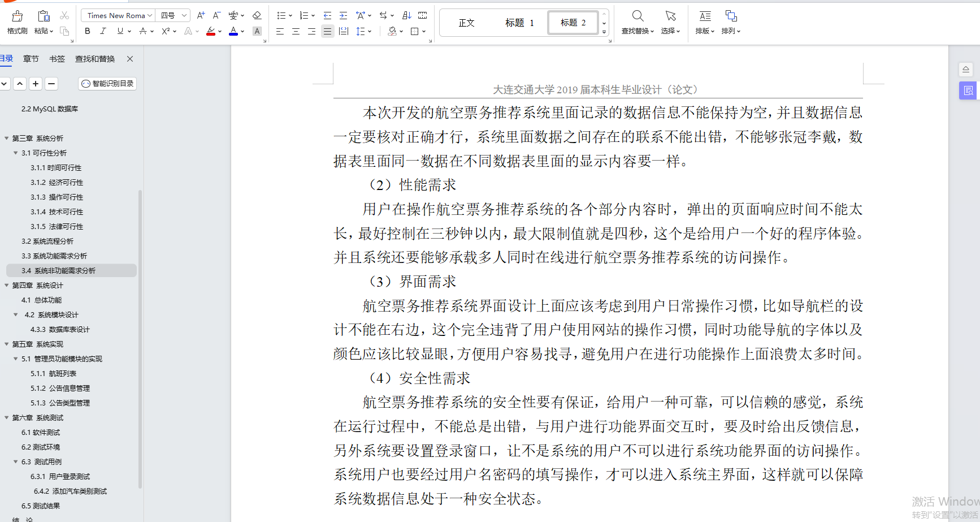The image size is (980, 522).
Task: Switch to the 书签 sidebar tab
Action: click(x=57, y=58)
